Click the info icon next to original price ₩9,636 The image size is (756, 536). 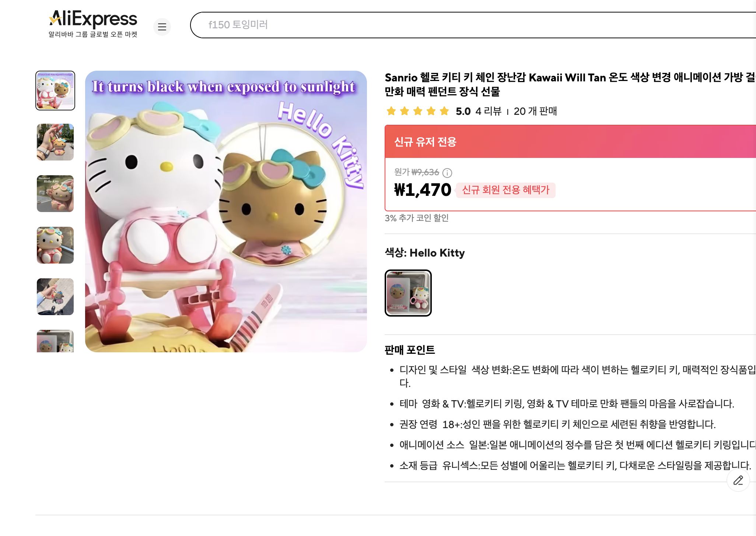click(447, 173)
